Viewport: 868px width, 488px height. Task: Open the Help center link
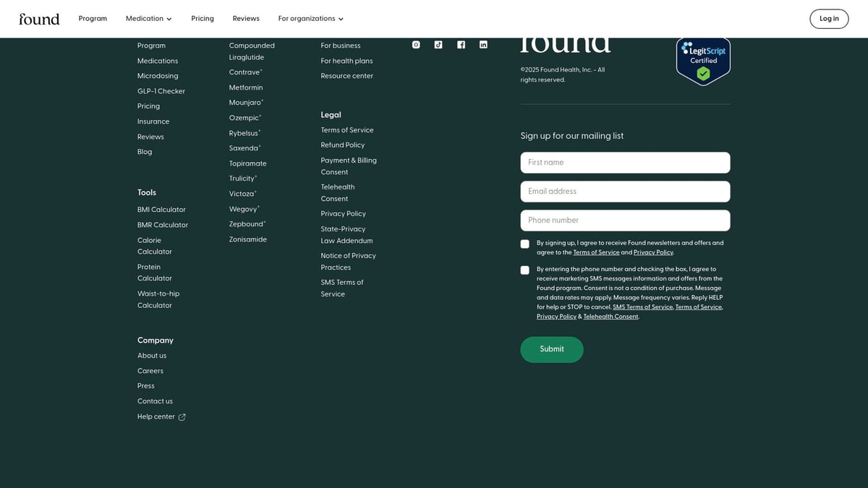click(x=156, y=417)
